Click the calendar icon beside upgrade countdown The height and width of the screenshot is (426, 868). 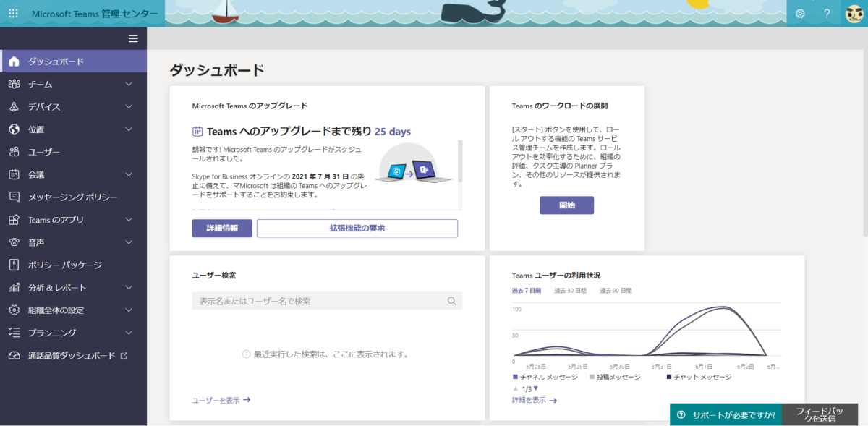coord(197,132)
